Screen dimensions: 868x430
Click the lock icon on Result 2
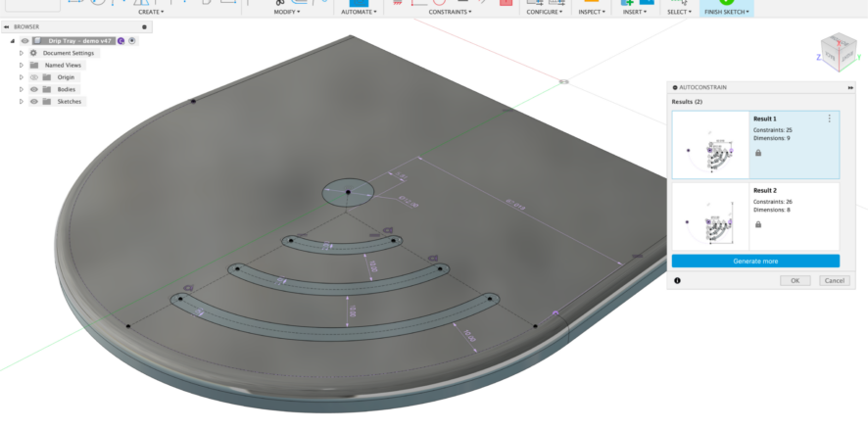point(758,224)
